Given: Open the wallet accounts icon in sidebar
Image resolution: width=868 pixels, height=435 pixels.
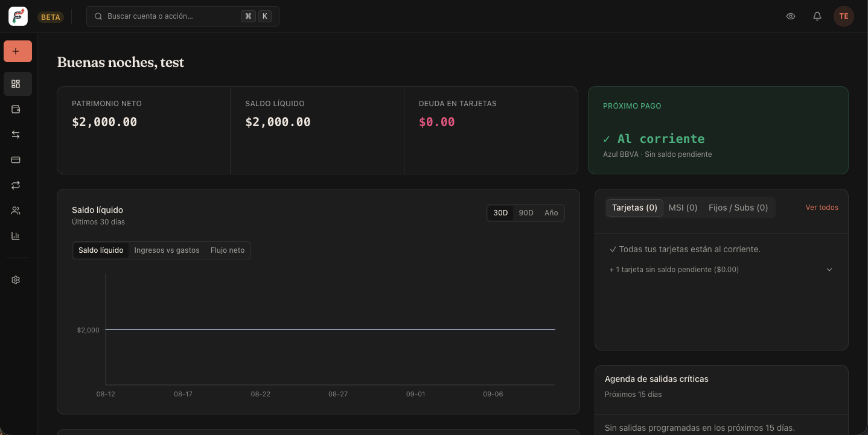Looking at the screenshot, I should (16, 109).
